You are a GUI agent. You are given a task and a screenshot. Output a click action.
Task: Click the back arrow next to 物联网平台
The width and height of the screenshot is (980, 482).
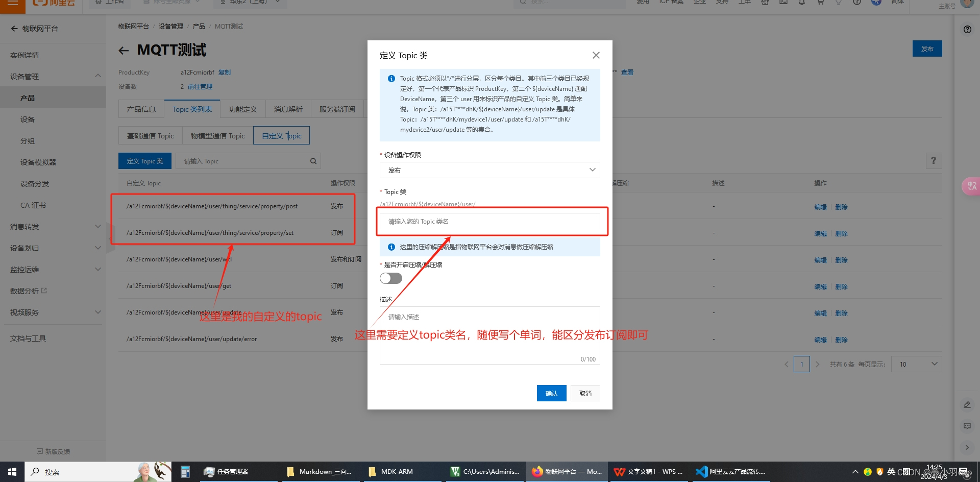14,29
